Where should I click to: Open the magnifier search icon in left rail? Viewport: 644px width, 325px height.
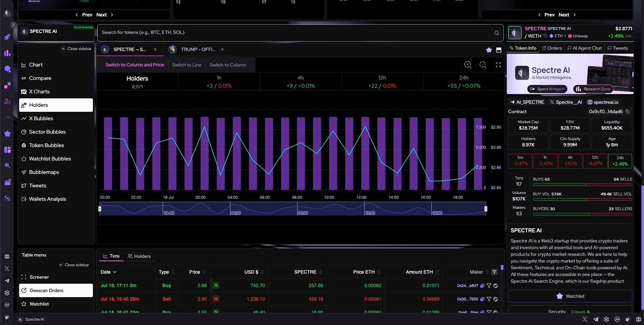pos(8,166)
